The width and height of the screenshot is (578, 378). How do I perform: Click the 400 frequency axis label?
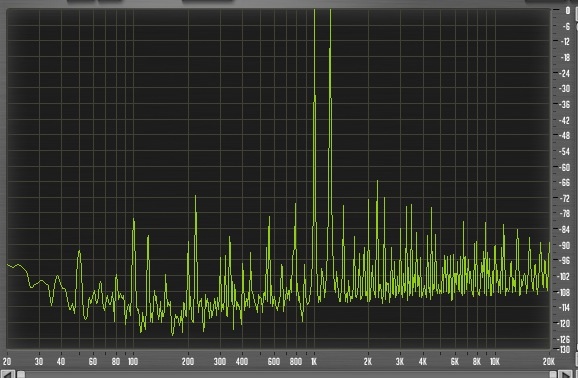(242, 361)
